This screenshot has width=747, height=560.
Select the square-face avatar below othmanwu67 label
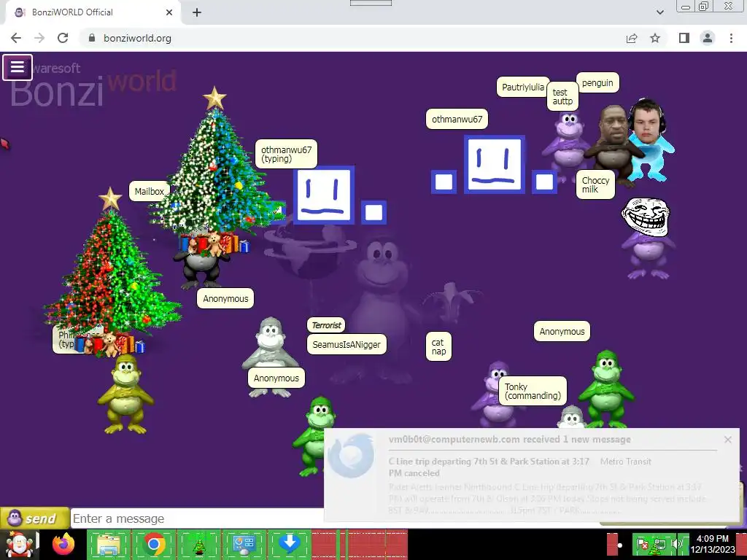(x=495, y=165)
